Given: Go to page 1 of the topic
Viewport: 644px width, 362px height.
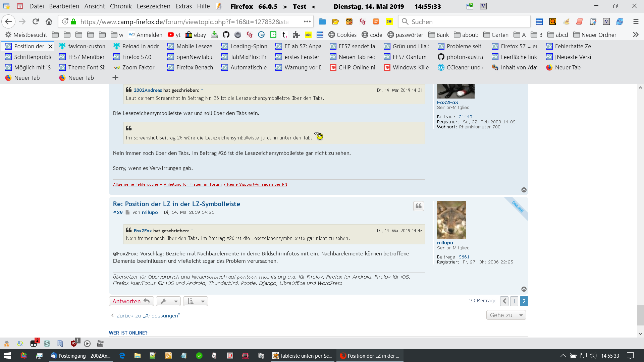Looking at the screenshot, I should [514, 301].
